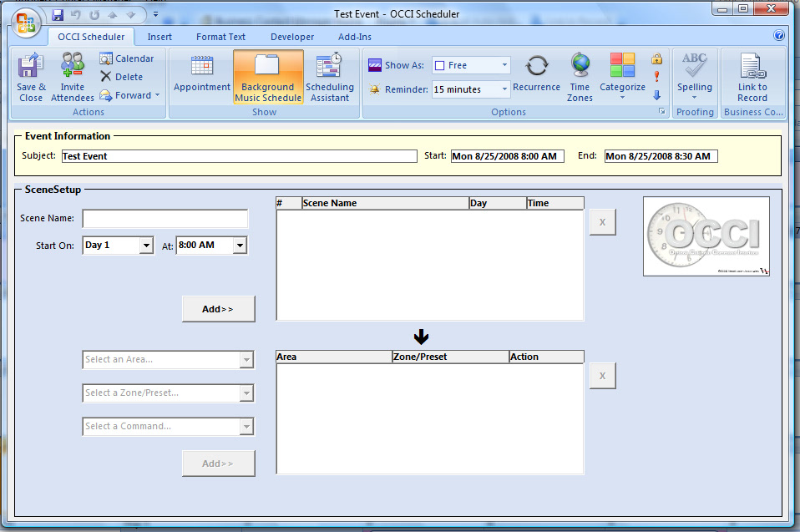The height and width of the screenshot is (532, 800).
Task: Open the Scheduling Assistant
Action: tap(330, 77)
